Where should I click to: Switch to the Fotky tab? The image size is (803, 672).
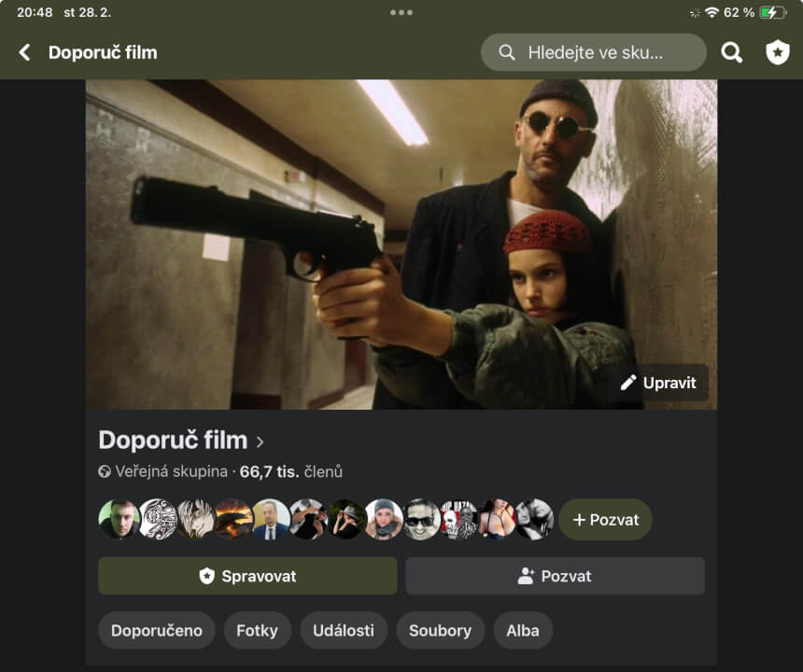pyautogui.click(x=257, y=630)
